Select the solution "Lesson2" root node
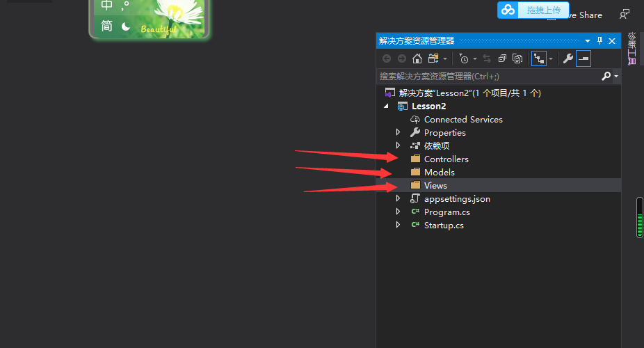The image size is (644, 348). [470, 93]
